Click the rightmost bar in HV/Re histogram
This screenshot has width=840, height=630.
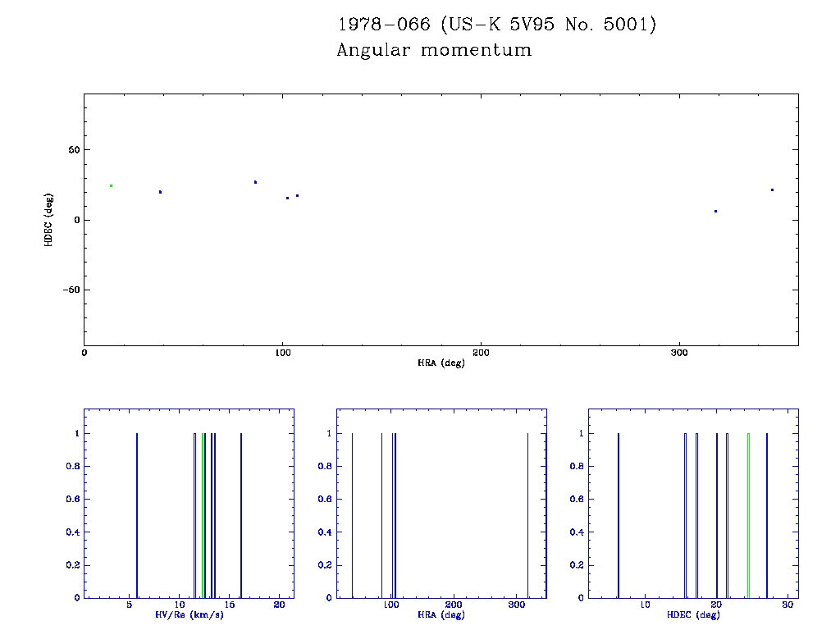pos(240,515)
